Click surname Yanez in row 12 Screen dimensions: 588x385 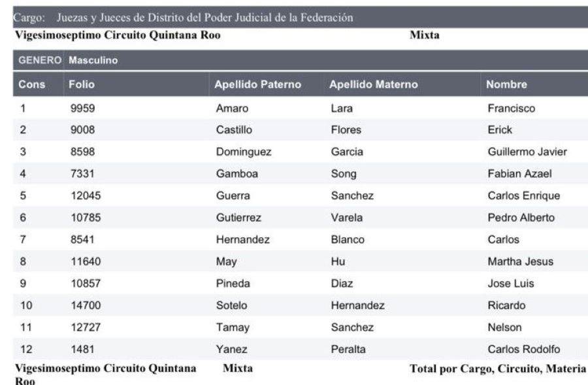[x=231, y=349]
